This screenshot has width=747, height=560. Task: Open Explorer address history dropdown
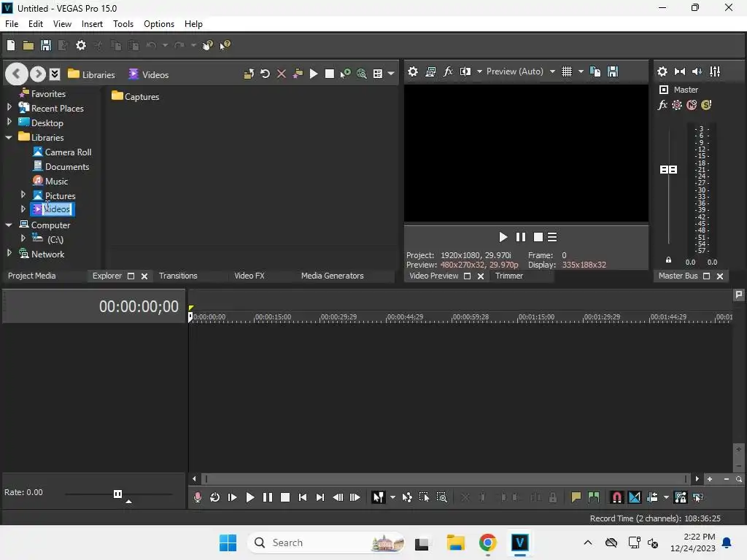tap(55, 74)
